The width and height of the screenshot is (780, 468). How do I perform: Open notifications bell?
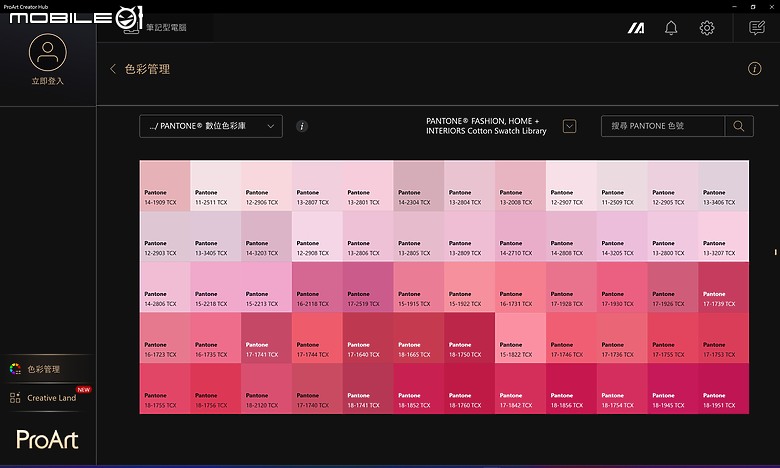coord(671,28)
